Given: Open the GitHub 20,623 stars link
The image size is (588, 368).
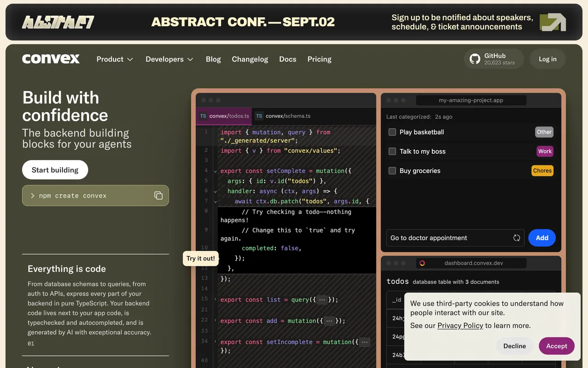Looking at the screenshot, I should 494,59.
